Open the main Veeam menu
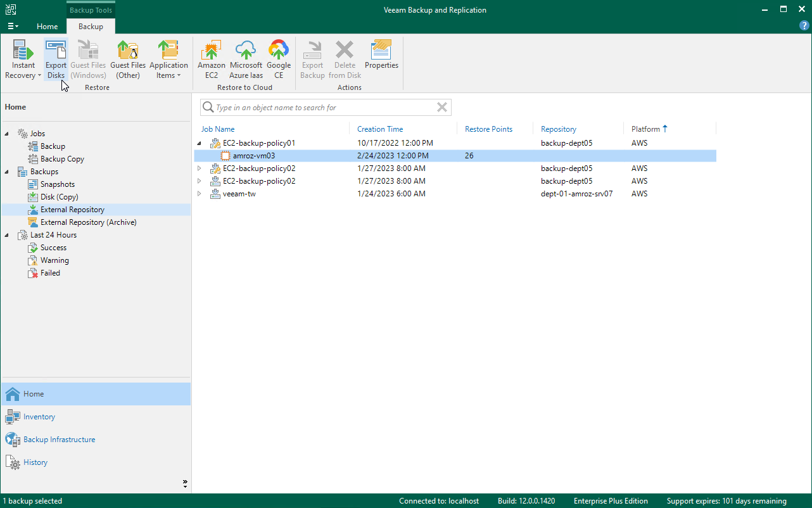 13,27
